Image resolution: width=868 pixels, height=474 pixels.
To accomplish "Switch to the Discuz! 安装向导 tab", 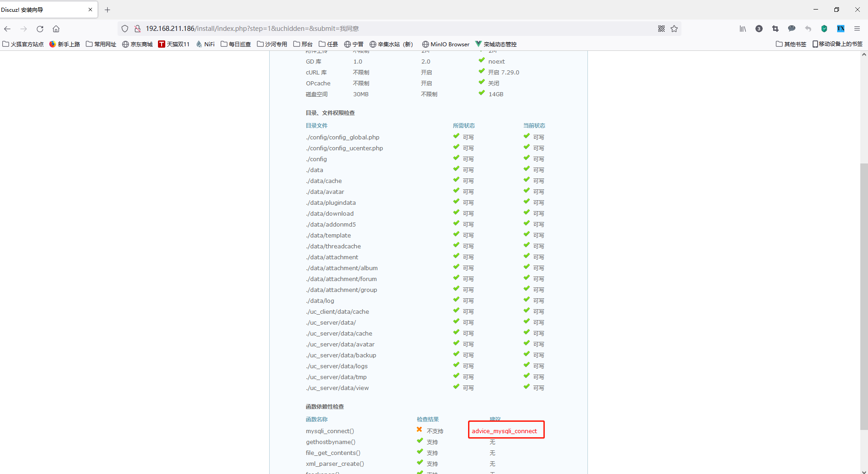I will 48,10.
